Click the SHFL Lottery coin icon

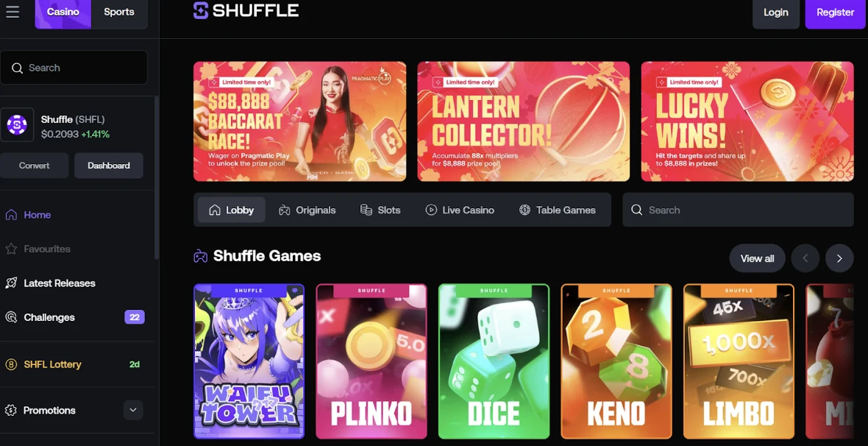pos(11,364)
